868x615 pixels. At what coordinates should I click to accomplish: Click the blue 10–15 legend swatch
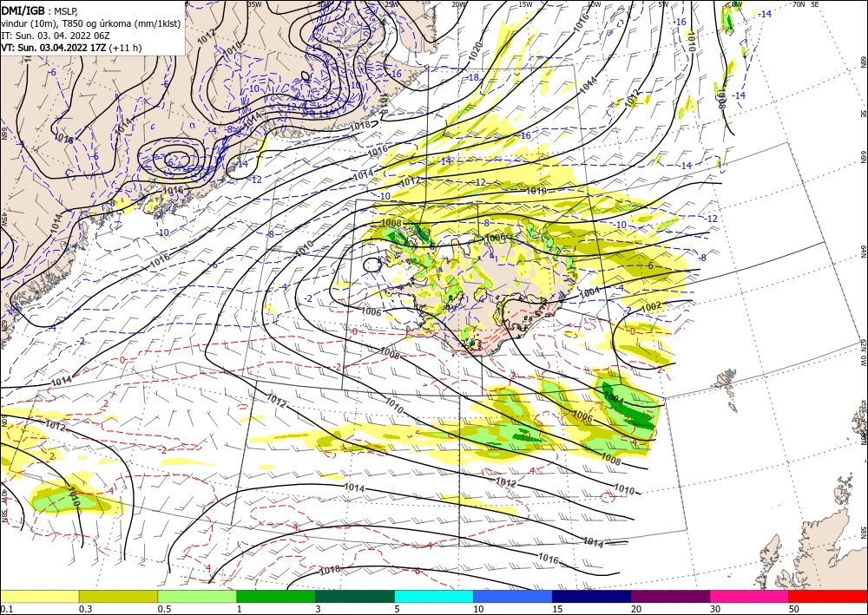coord(513,596)
